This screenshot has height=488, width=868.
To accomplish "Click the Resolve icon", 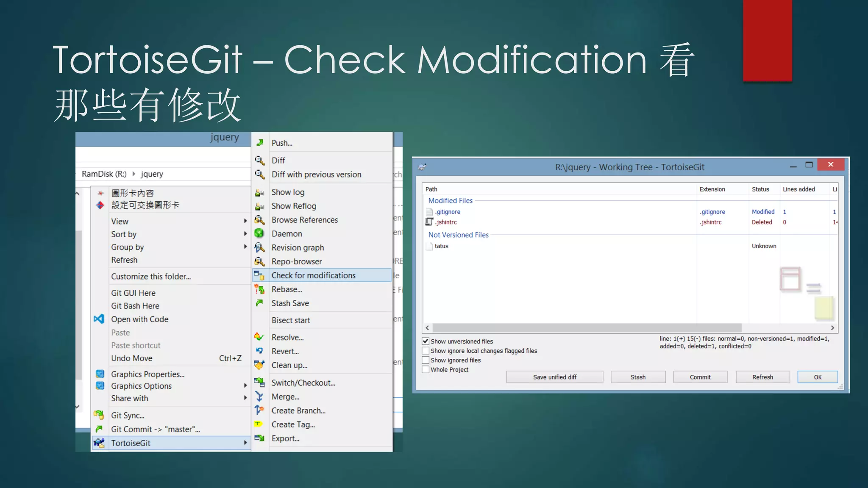I will click(259, 337).
